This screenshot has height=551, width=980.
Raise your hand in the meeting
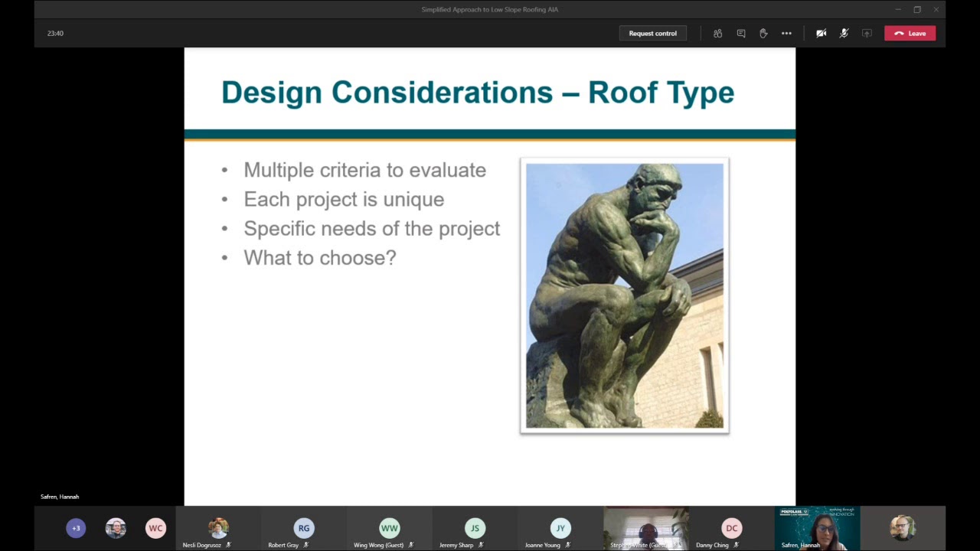pyautogui.click(x=763, y=34)
